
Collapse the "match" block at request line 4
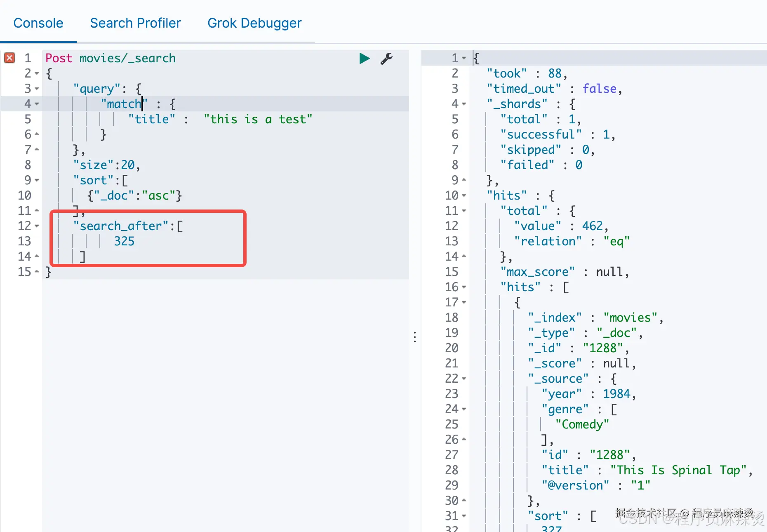tap(37, 104)
